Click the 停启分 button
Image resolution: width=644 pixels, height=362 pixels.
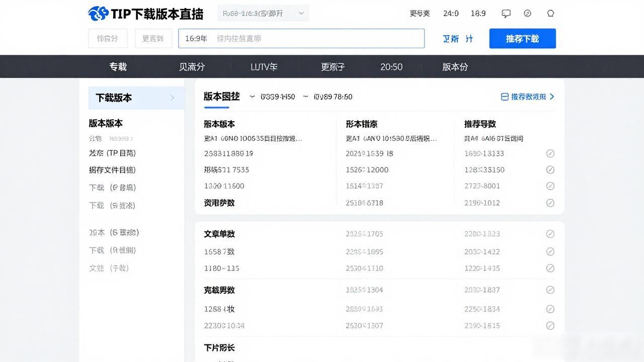pos(108,38)
